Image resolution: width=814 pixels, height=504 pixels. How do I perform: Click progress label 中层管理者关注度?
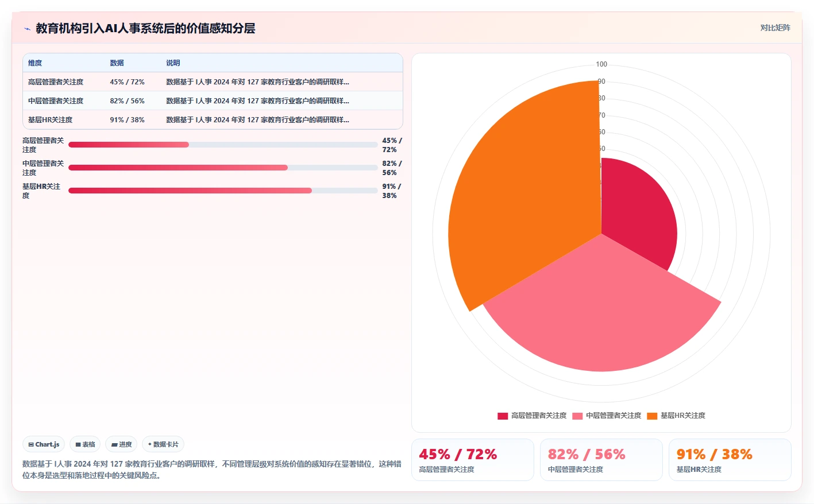point(43,168)
